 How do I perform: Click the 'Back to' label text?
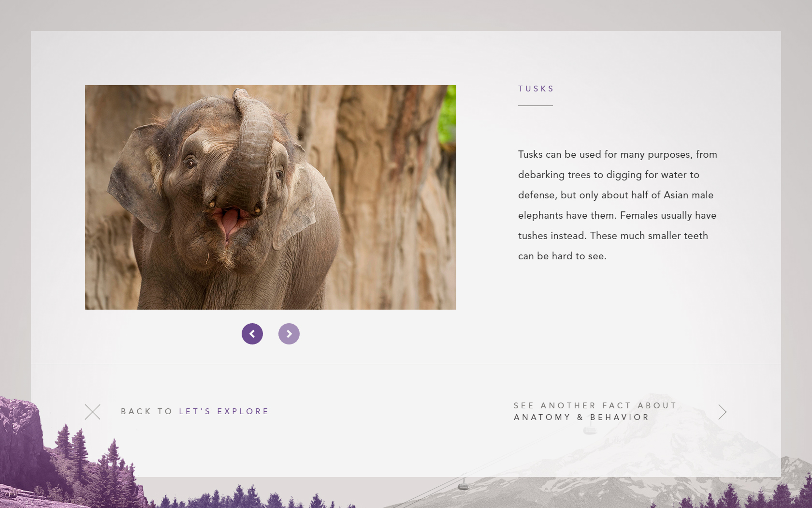[146, 411]
